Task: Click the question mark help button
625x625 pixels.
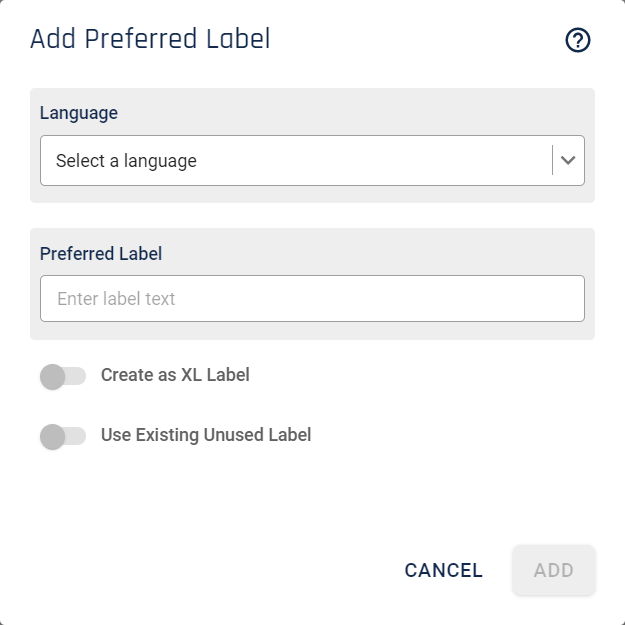Action: click(x=578, y=40)
